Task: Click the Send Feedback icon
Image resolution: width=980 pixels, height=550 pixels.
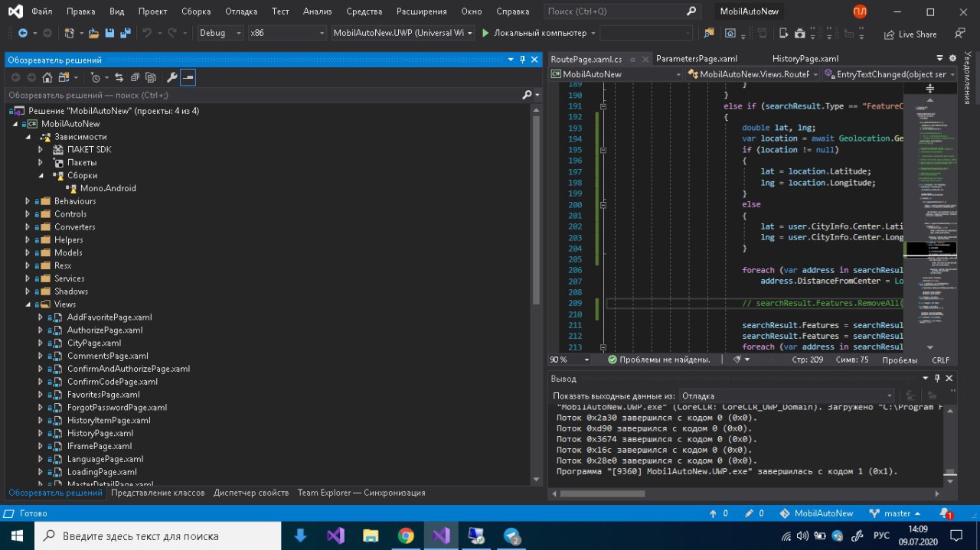Action: click(x=960, y=34)
